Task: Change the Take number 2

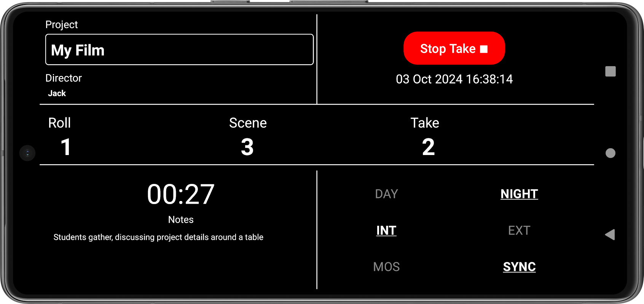Action: pos(428,147)
